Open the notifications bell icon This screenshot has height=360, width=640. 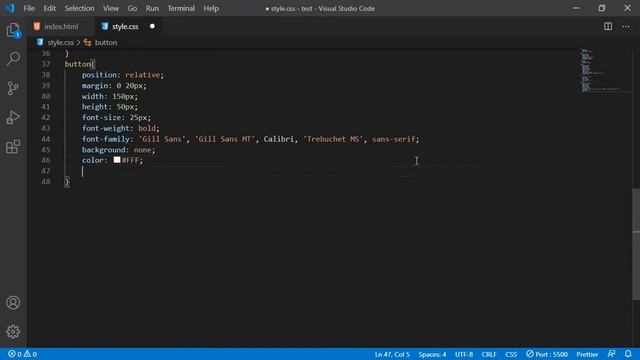click(x=628, y=354)
